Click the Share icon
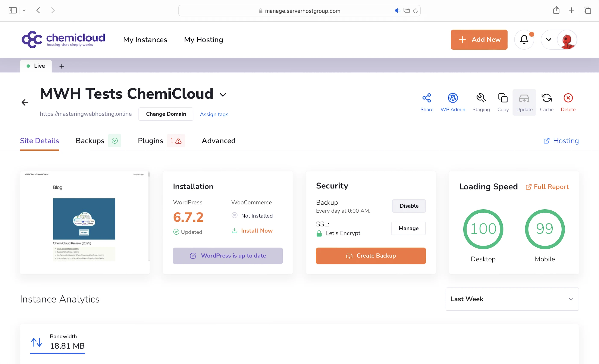 [x=427, y=98]
